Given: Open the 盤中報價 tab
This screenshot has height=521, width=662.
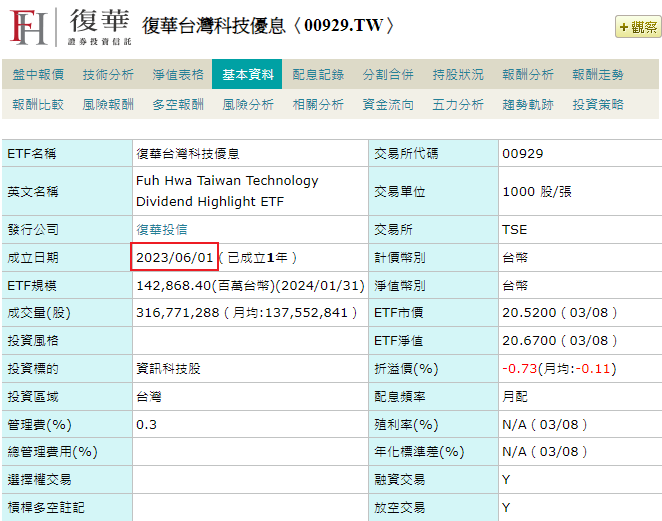Looking at the screenshot, I should [38, 74].
